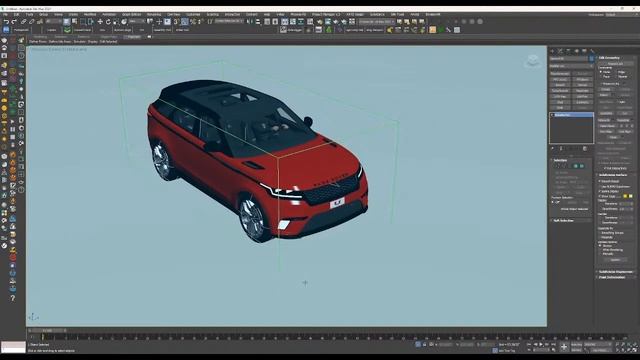Screen dimensions: 640x360
Task: Click the large Set Keys plus icon
Action: 564,347
